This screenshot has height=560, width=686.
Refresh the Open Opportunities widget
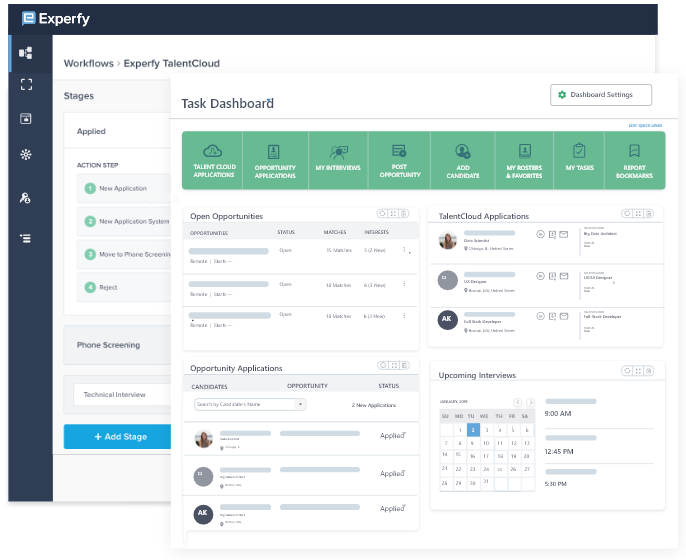[382, 214]
